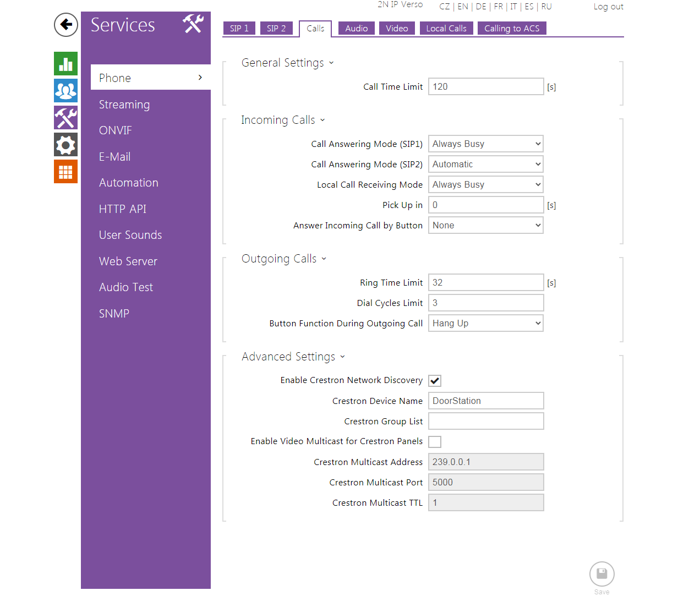This screenshot has width=700, height=596.
Task: Click the back arrow icon
Action: (66, 25)
